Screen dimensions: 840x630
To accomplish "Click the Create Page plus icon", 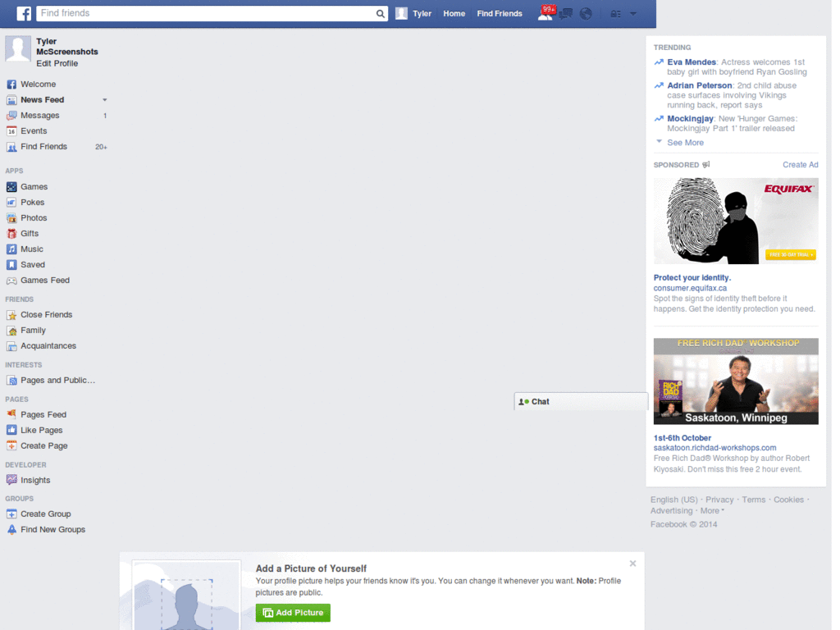I will click(x=11, y=445).
